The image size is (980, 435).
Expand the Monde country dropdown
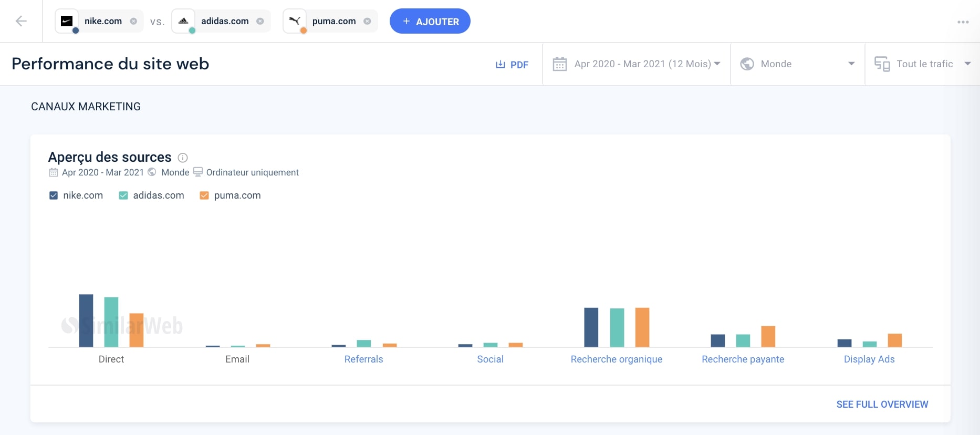(x=798, y=64)
